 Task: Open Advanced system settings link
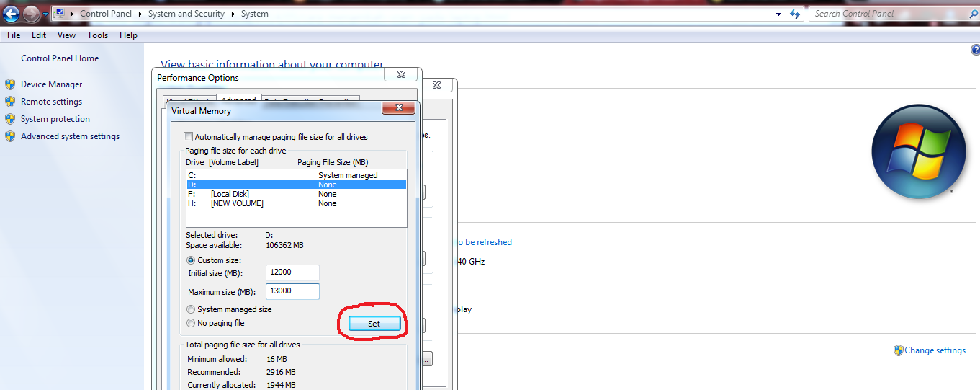71,136
